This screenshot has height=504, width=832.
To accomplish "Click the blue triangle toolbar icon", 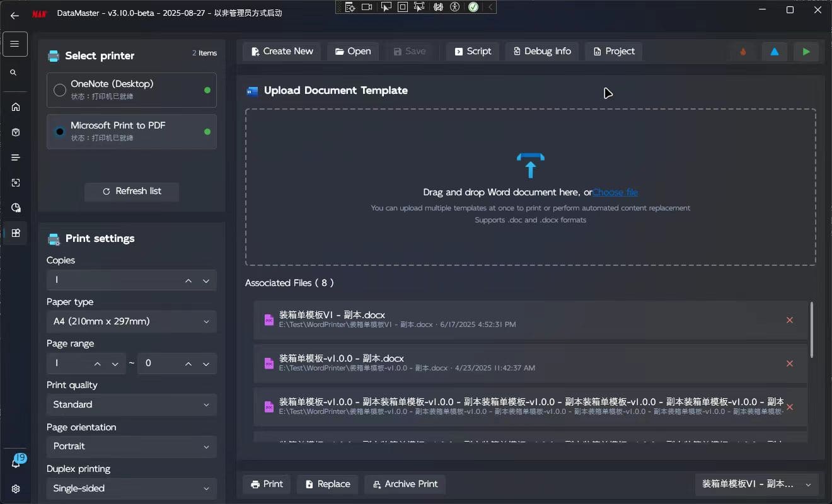I will click(x=775, y=52).
